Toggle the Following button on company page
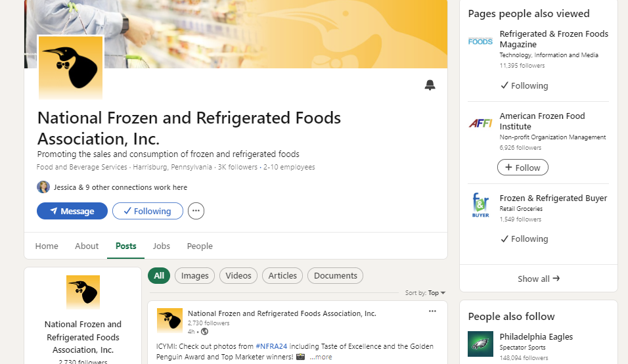The image size is (628, 364). (x=147, y=211)
